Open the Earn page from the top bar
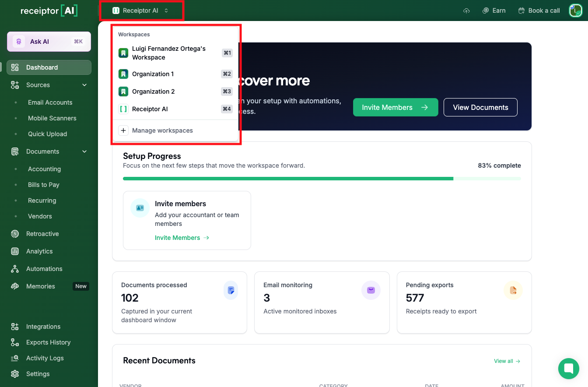This screenshot has width=588, height=387. [494, 11]
